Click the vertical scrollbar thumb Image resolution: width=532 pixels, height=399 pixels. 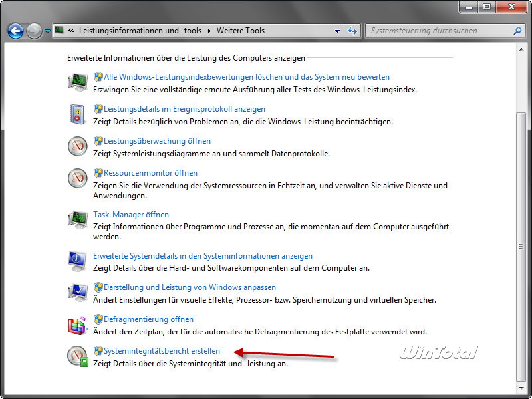[521, 247]
